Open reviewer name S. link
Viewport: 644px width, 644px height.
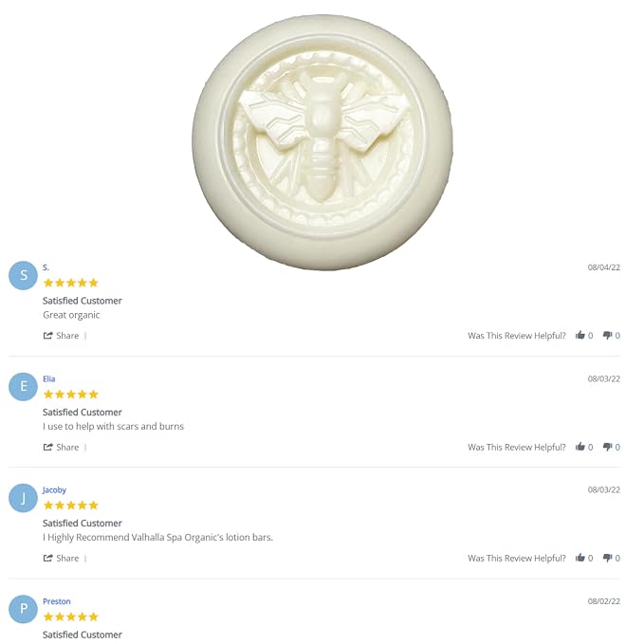46,267
